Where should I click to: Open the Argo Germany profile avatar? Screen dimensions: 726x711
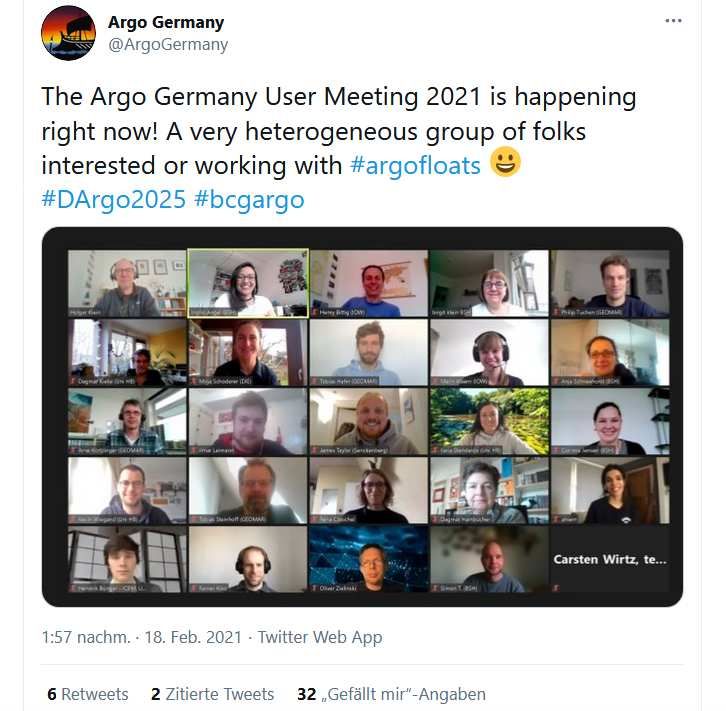[x=69, y=33]
